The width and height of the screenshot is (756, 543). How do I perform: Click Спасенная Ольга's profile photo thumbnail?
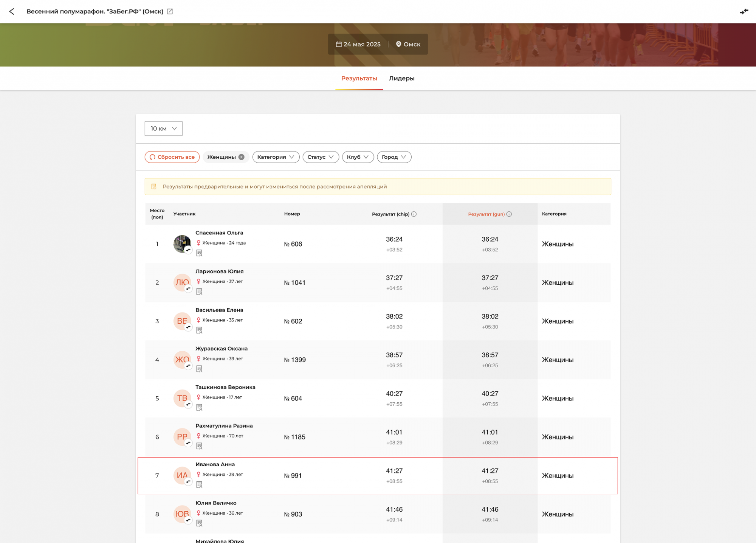click(181, 243)
